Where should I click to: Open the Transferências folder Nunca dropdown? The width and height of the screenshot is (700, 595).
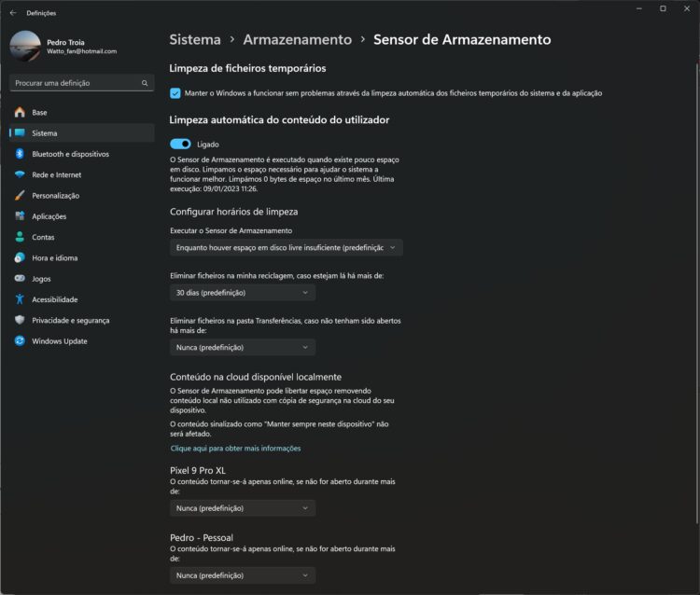243,348
